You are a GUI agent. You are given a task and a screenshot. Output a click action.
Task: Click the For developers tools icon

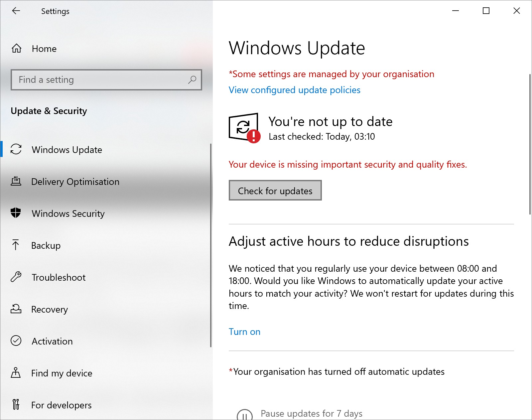click(x=16, y=404)
